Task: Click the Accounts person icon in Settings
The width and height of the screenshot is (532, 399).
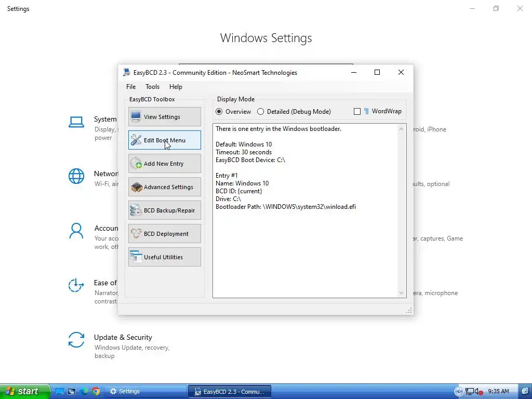Action: [x=76, y=231]
